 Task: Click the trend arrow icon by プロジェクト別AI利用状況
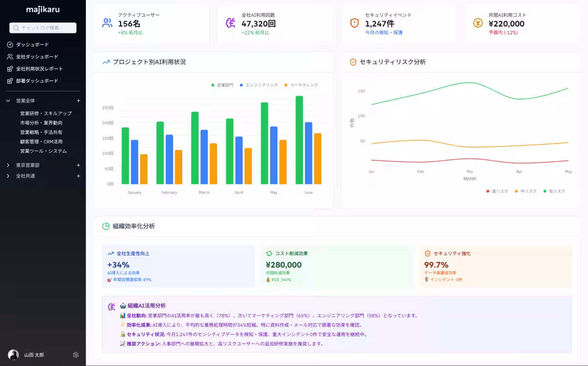[106, 62]
